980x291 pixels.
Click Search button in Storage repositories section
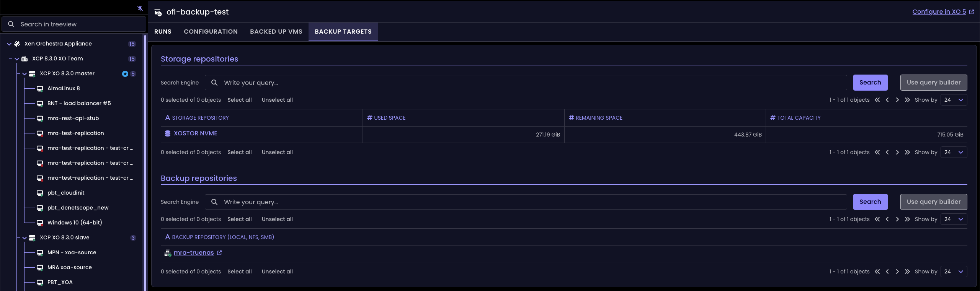[870, 83]
